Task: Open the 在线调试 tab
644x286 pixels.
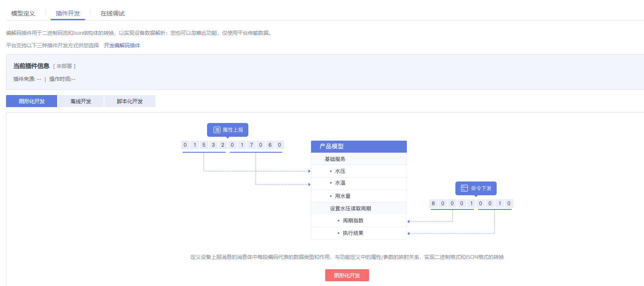Action: (x=113, y=13)
